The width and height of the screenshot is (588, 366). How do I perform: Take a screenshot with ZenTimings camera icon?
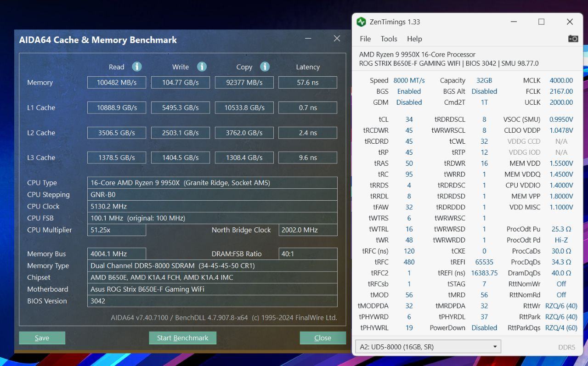[573, 39]
